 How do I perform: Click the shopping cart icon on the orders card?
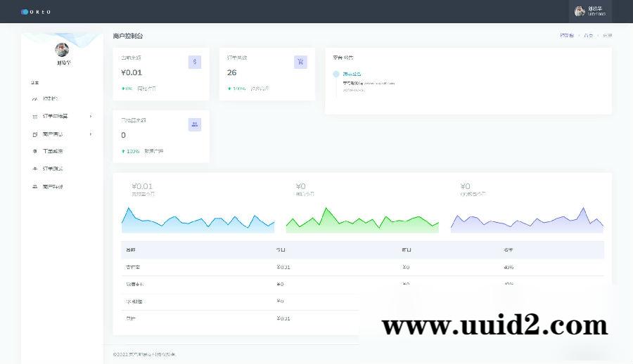pos(300,62)
